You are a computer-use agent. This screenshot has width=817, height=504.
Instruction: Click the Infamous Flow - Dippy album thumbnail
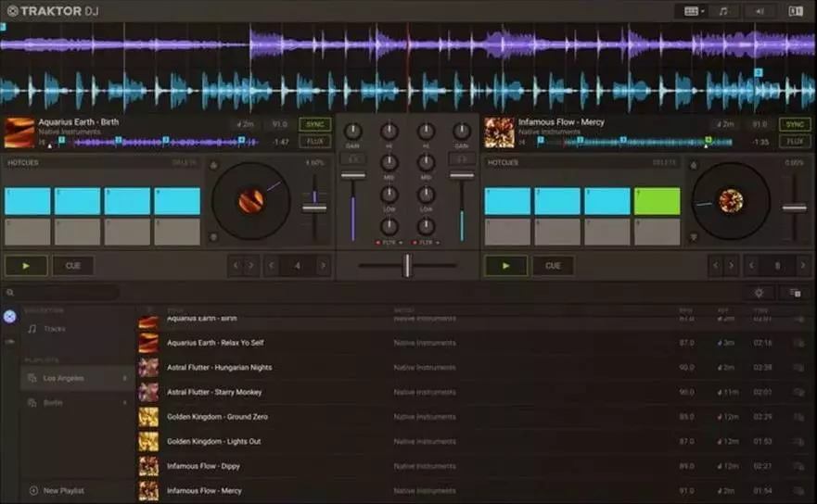point(148,466)
